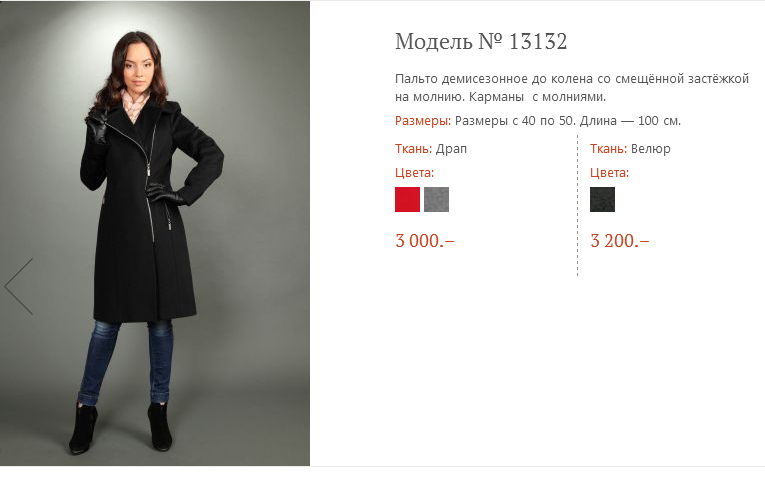Click the 3 200 velour price

tap(620, 240)
